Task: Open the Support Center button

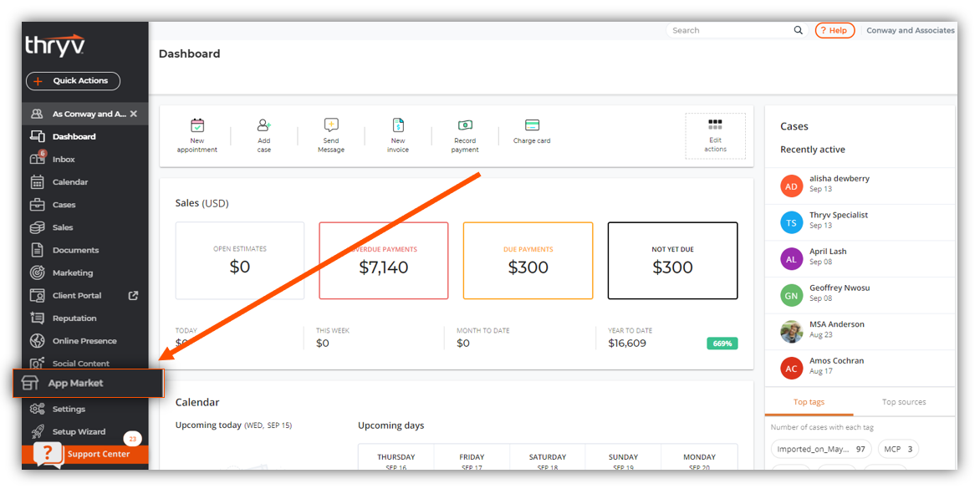Action: point(98,454)
